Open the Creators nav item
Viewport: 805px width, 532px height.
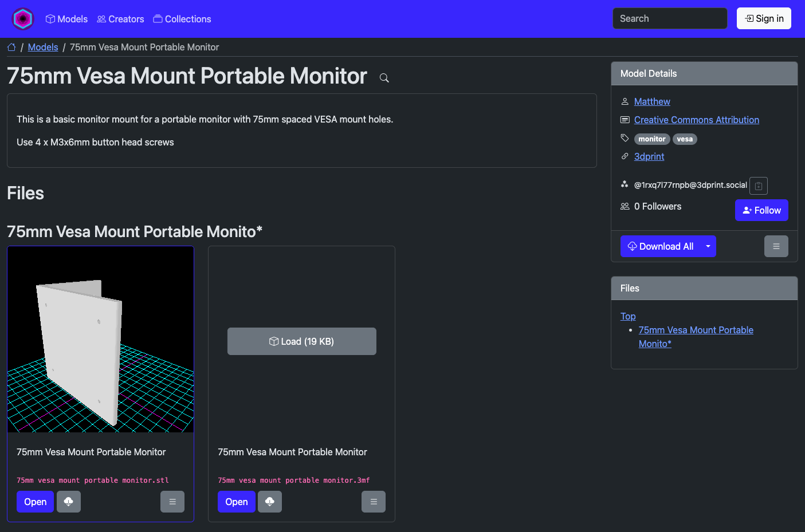120,19
